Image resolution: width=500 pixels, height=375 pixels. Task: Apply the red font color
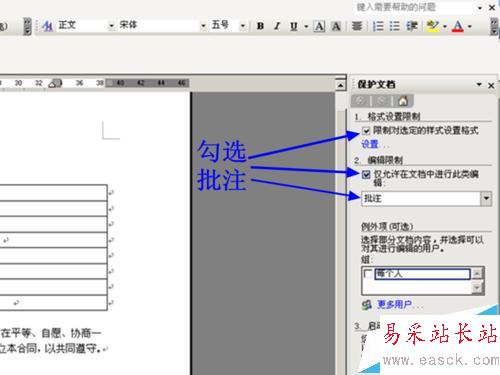(458, 26)
